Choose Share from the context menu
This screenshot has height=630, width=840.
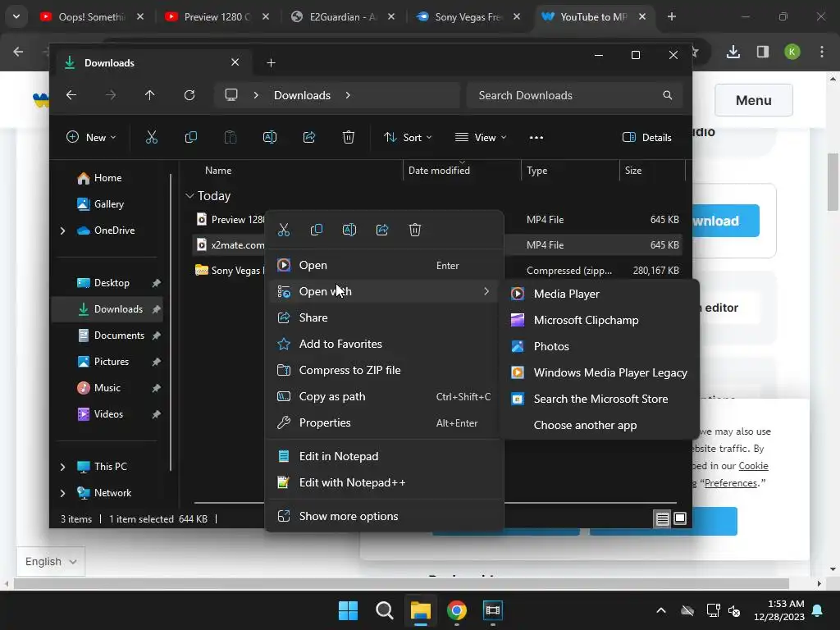pos(384,317)
